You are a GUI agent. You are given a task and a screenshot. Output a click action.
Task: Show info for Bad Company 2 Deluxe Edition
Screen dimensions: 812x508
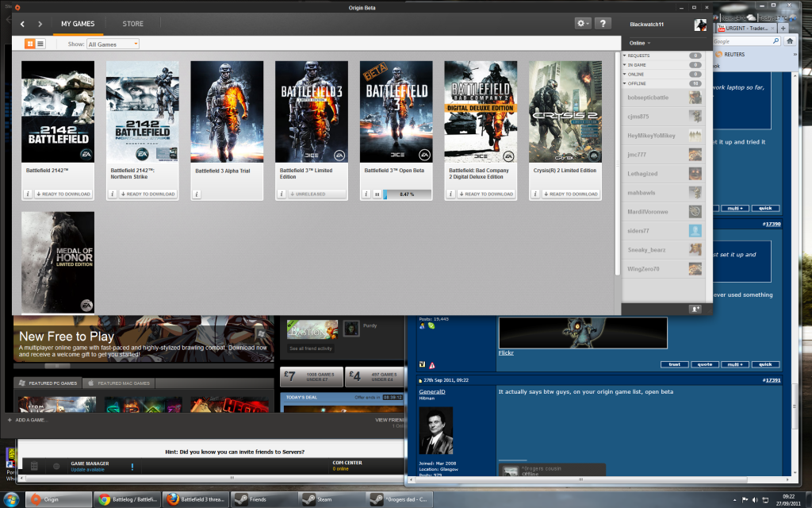click(450, 194)
